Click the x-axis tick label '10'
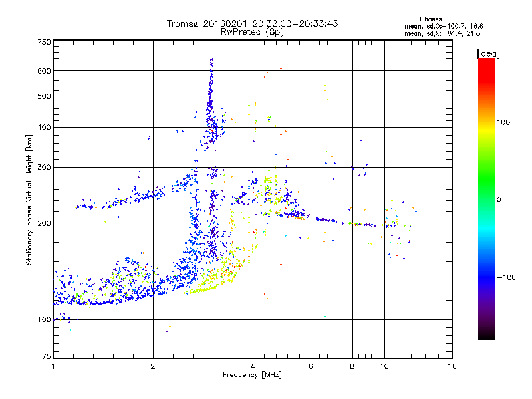Viewport: 532px width, 399px height. (x=384, y=366)
